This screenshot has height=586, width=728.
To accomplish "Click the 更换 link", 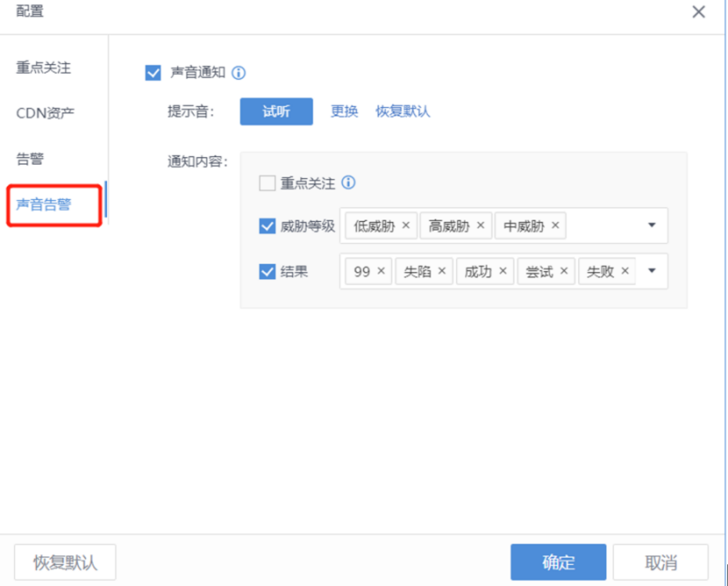I will pyautogui.click(x=344, y=111).
